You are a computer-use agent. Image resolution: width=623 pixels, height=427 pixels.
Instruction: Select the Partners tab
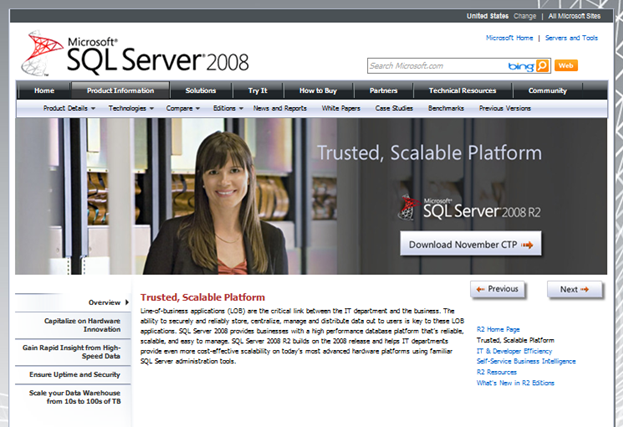point(383,91)
